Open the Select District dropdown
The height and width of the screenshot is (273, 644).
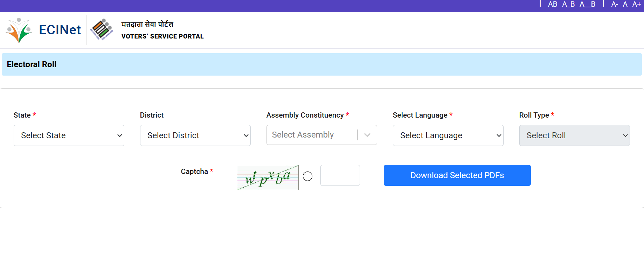(x=195, y=135)
